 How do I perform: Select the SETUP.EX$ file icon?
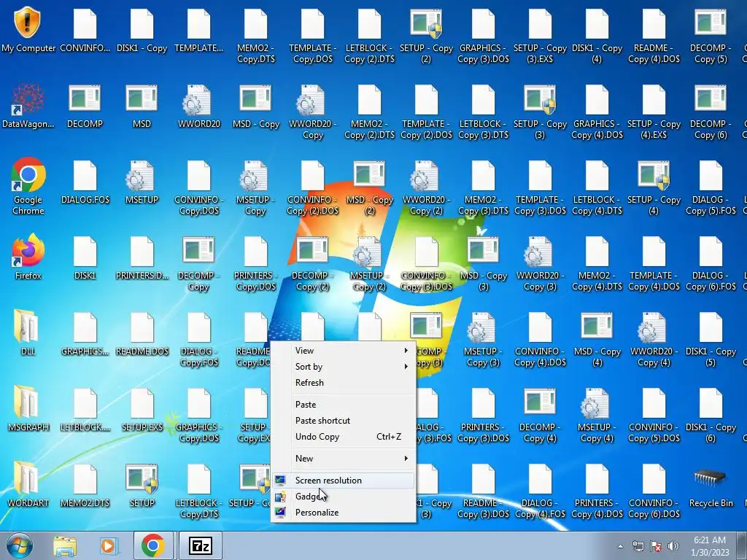[142, 408]
